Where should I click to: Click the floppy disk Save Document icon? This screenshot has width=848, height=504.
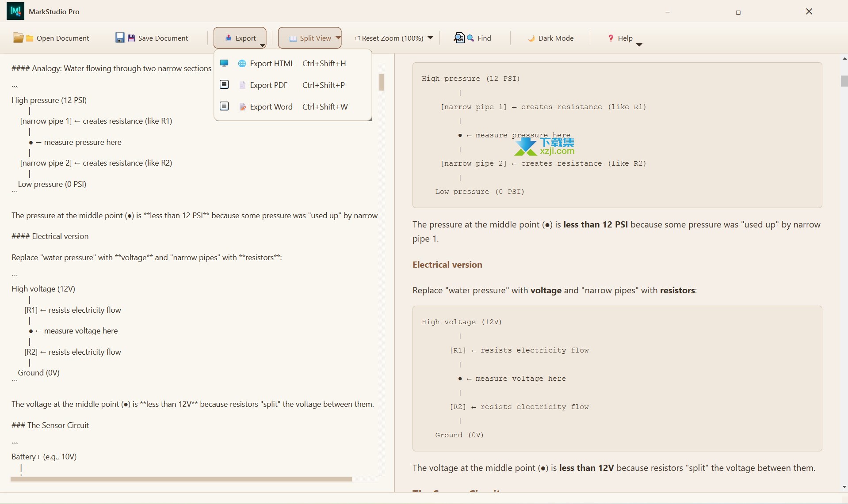click(120, 38)
